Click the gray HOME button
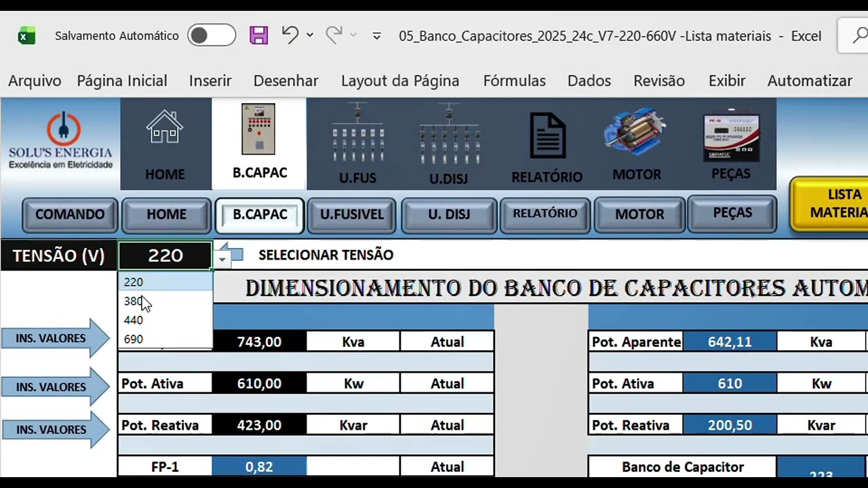 point(166,215)
